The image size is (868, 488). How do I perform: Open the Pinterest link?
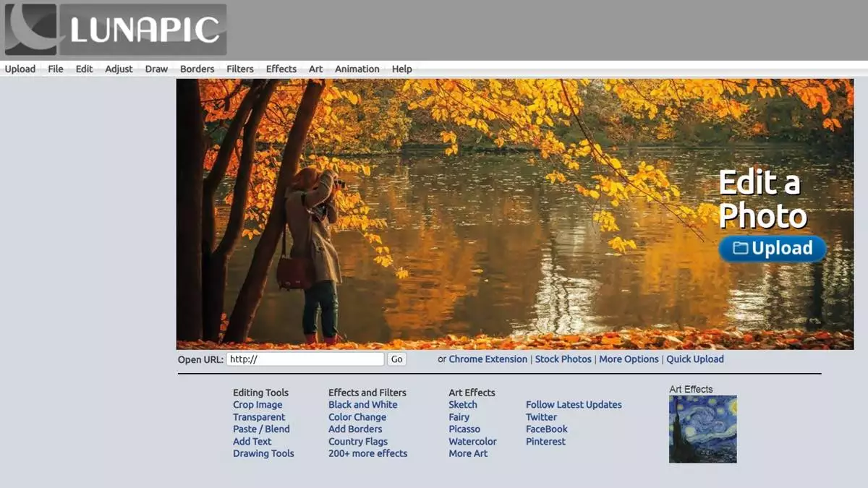pyautogui.click(x=546, y=442)
